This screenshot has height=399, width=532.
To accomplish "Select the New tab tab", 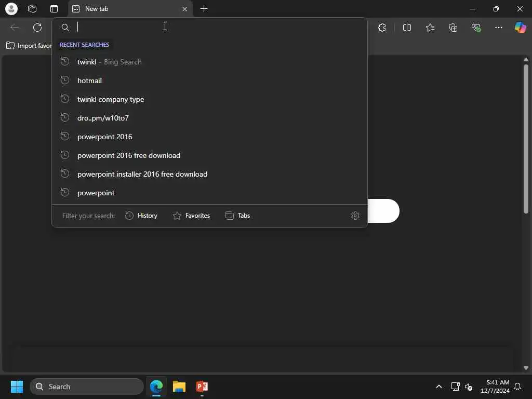I will tap(130, 9).
